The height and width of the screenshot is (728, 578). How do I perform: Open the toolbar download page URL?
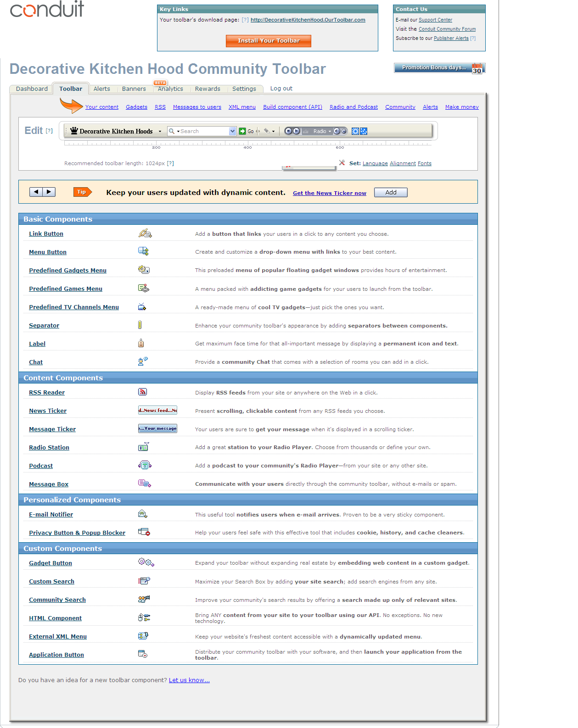tap(308, 20)
